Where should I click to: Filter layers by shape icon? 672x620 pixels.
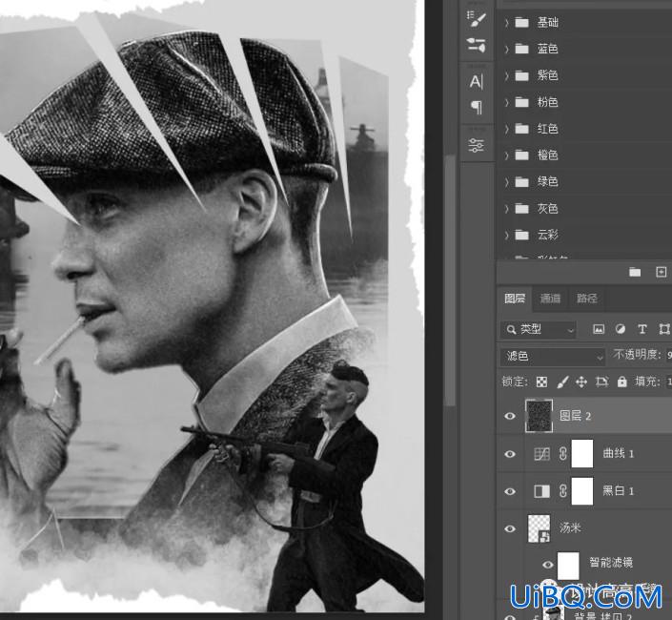click(664, 329)
